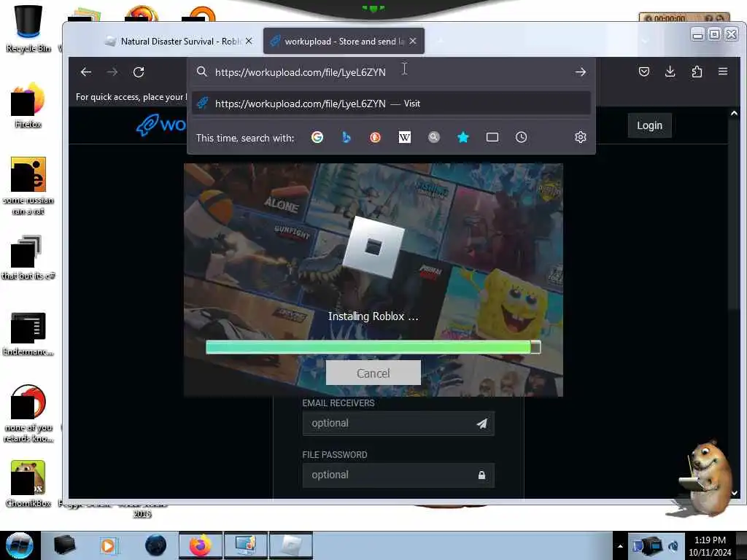Viewport: 747px width, 560px height.
Task: Search open tabs via the tab icon
Action: pos(492,137)
